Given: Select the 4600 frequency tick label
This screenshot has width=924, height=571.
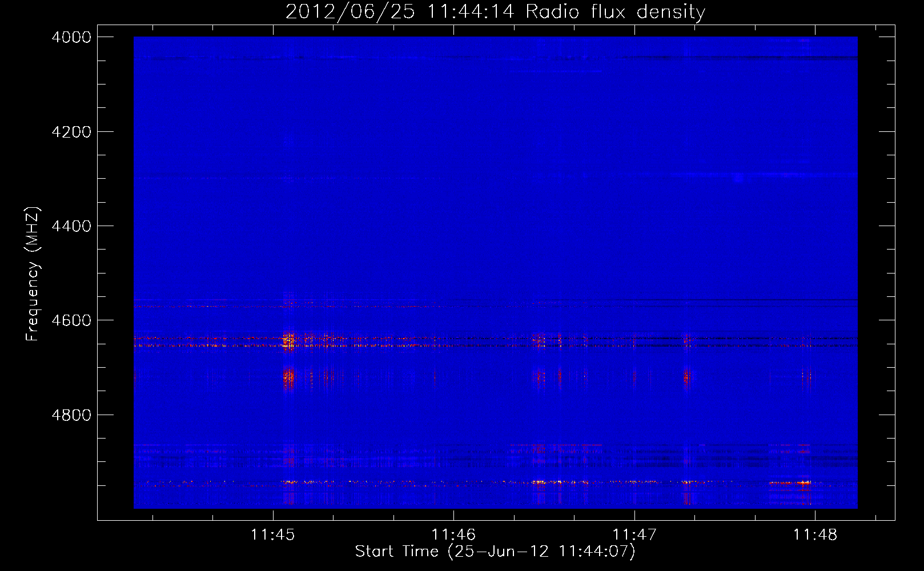Looking at the screenshot, I should 71,320.
